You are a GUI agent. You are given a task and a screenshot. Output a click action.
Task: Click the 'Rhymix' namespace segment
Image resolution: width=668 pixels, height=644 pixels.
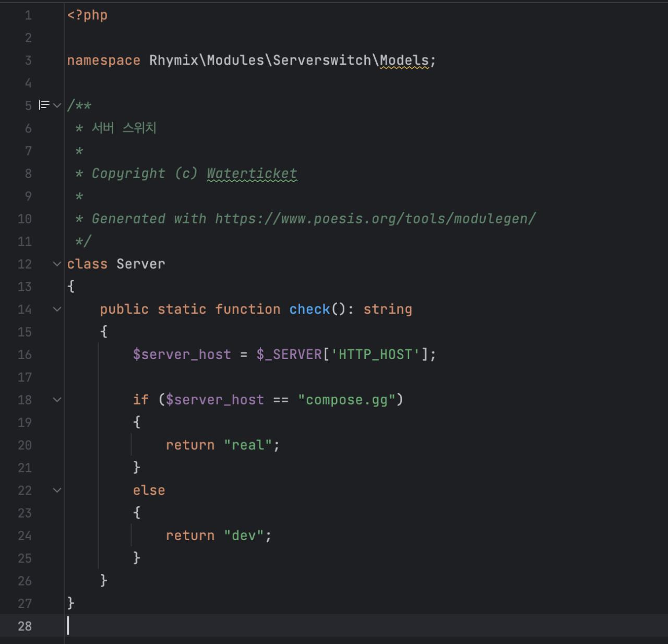tap(174, 61)
